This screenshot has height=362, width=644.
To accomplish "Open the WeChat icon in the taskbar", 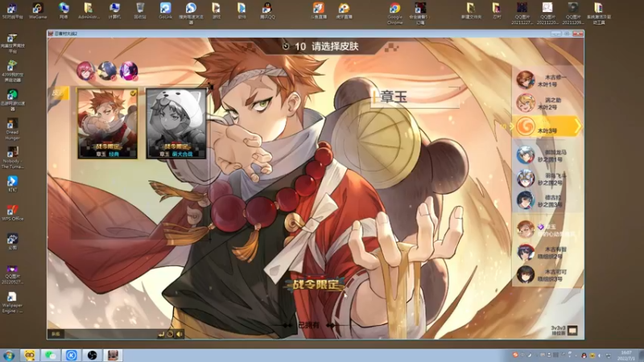I will (51, 356).
